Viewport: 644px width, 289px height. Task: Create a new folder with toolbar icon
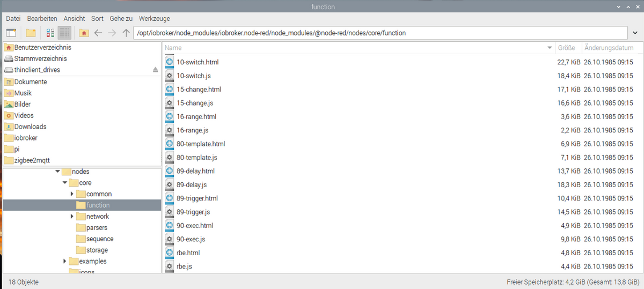(31, 33)
